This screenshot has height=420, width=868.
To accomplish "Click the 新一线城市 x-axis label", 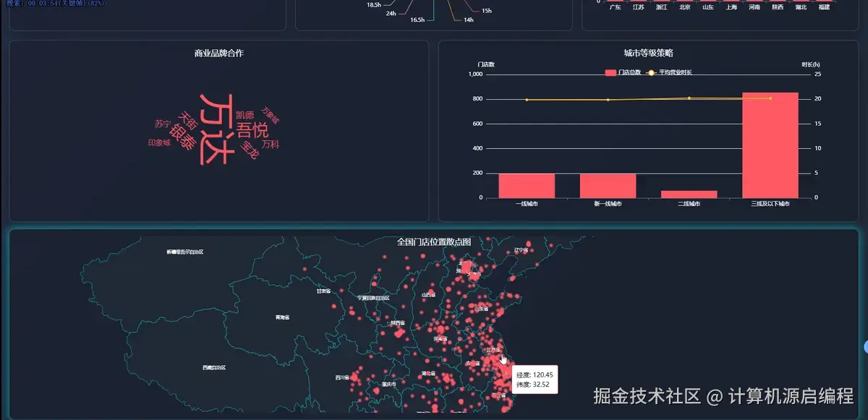I will point(608,205).
